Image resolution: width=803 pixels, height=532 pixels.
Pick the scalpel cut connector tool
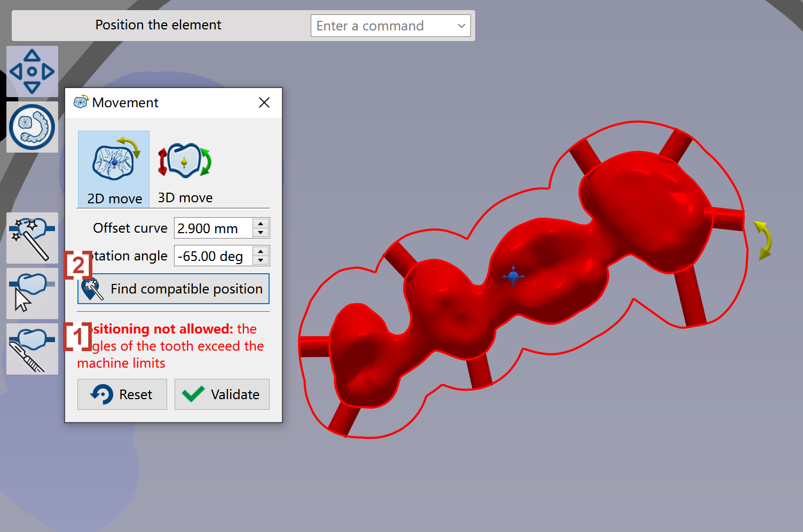[32, 349]
